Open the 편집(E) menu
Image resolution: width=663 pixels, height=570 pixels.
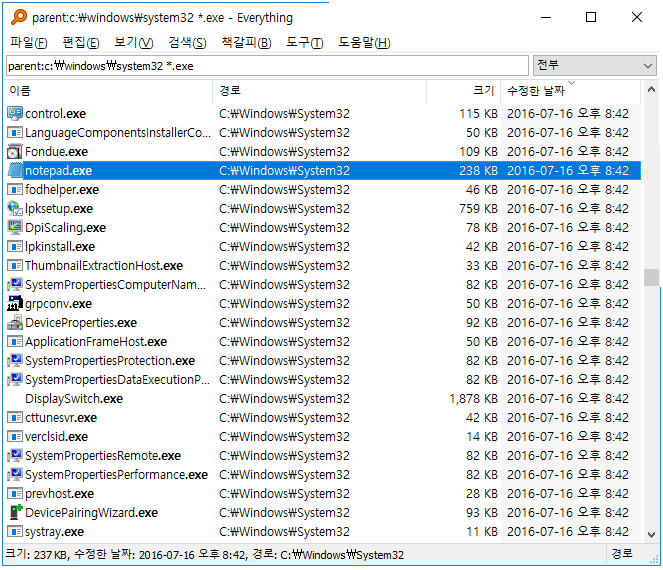(x=81, y=42)
